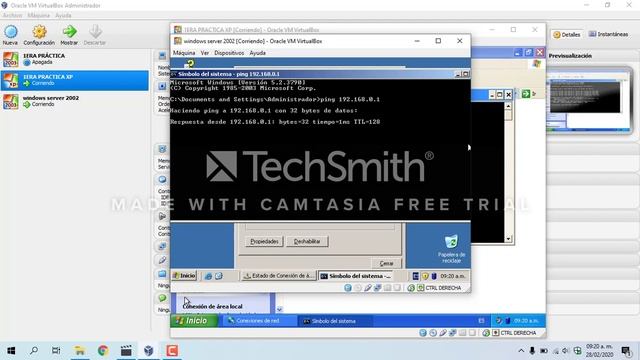
Task: Select the 1ERA PRACTICA XP machine entry
Action: click(75, 80)
